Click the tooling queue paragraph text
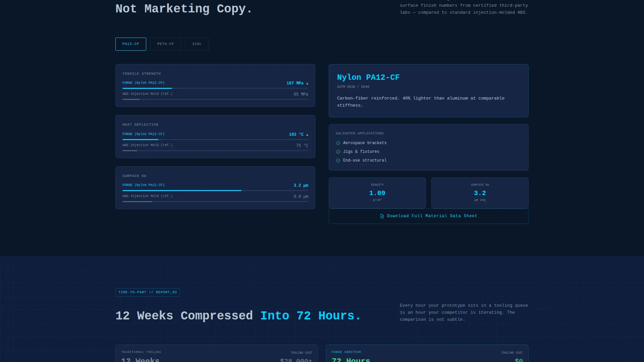Screen dimensions: 644x362 464,312
